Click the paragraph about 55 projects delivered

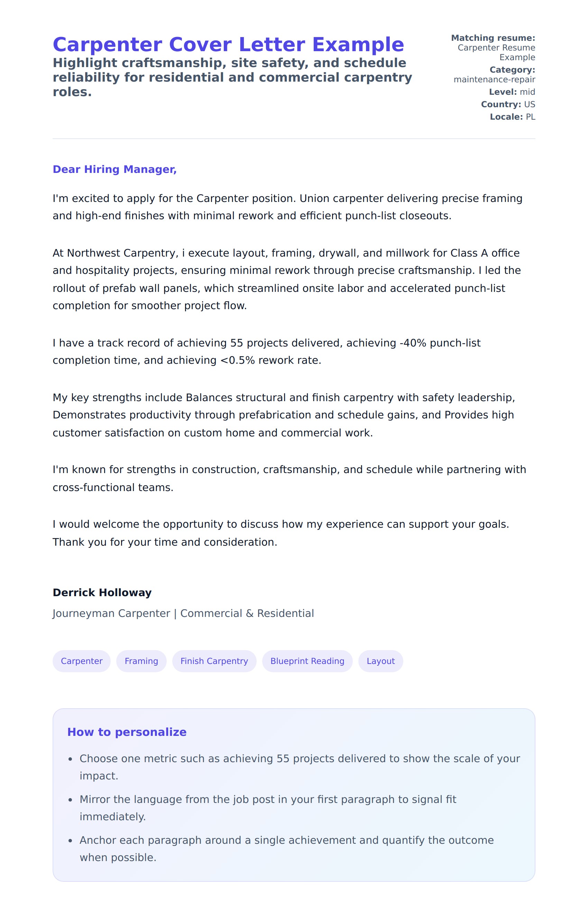(x=267, y=351)
